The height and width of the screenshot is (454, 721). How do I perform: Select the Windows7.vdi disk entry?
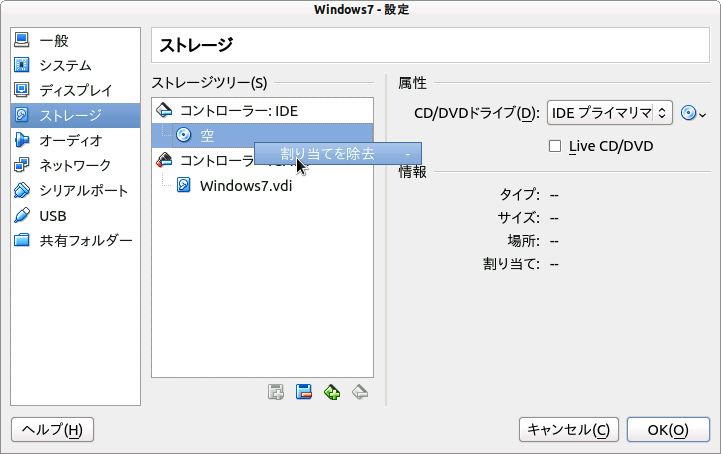(262, 186)
